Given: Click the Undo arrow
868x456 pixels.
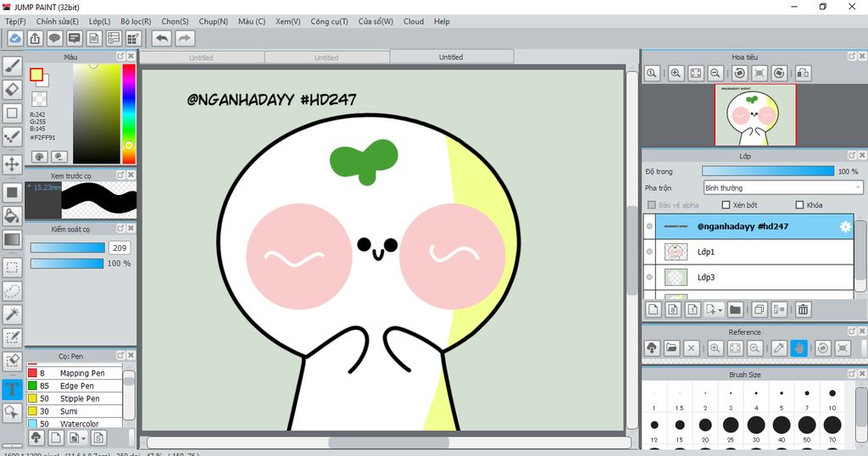Looking at the screenshot, I should [x=162, y=38].
